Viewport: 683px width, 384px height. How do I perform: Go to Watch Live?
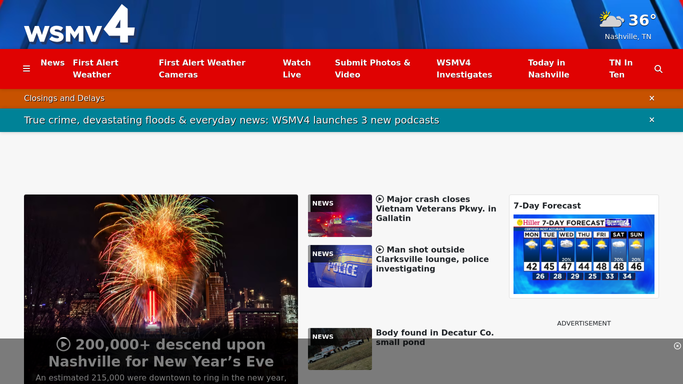[297, 69]
